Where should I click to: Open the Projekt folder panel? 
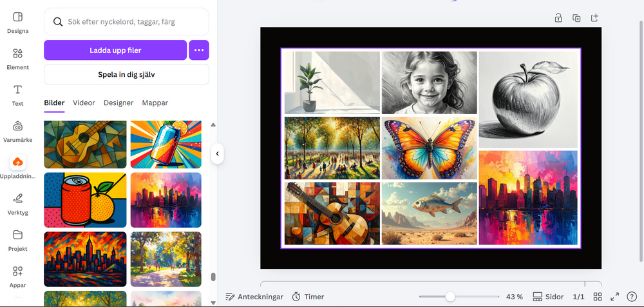pyautogui.click(x=17, y=239)
